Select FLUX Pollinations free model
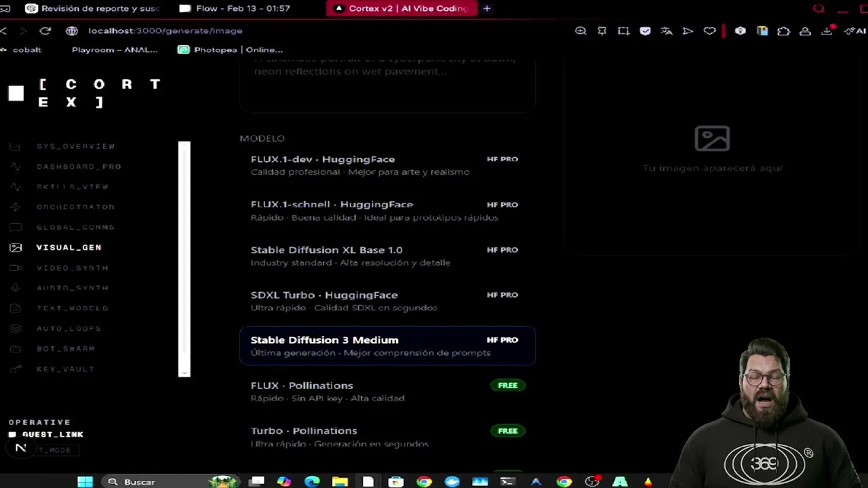The height and width of the screenshot is (488, 868). tap(387, 392)
